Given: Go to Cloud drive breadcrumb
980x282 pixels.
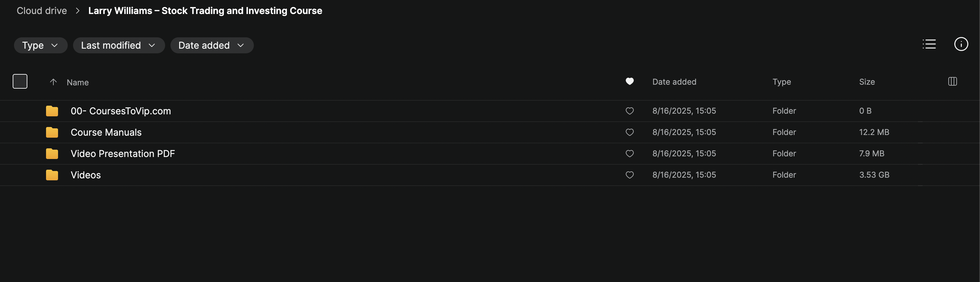Looking at the screenshot, I should pyautogui.click(x=42, y=11).
